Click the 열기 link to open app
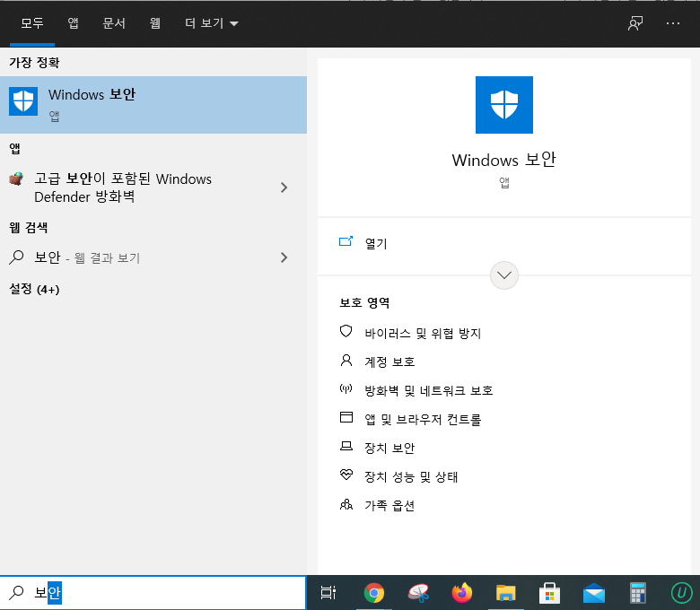This screenshot has width=700, height=610. 376,243
